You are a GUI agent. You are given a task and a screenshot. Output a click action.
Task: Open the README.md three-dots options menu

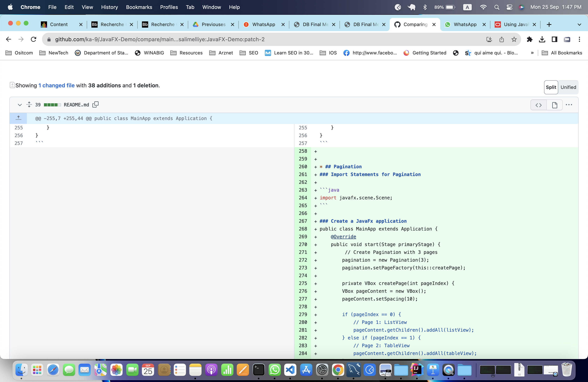569,105
